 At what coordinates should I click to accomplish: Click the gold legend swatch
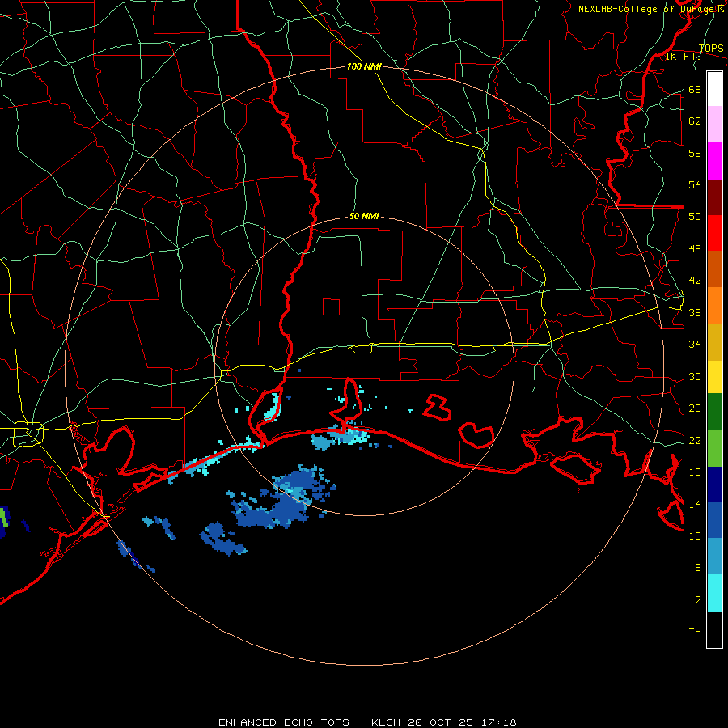pos(714,343)
